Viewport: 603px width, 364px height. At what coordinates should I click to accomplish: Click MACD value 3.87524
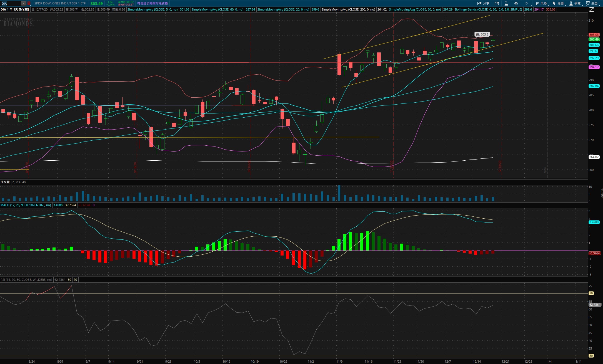[x=70, y=205]
